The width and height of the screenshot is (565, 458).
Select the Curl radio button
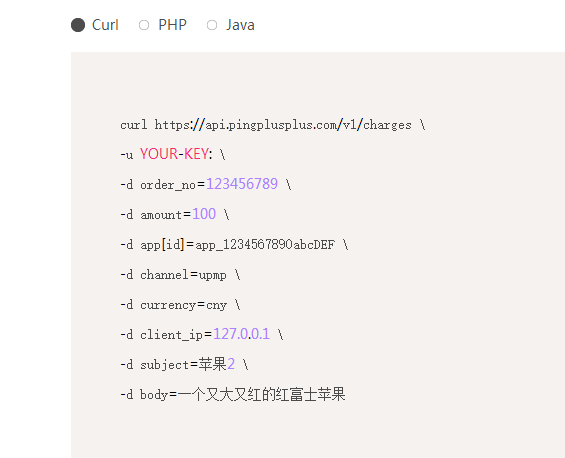[x=78, y=25]
